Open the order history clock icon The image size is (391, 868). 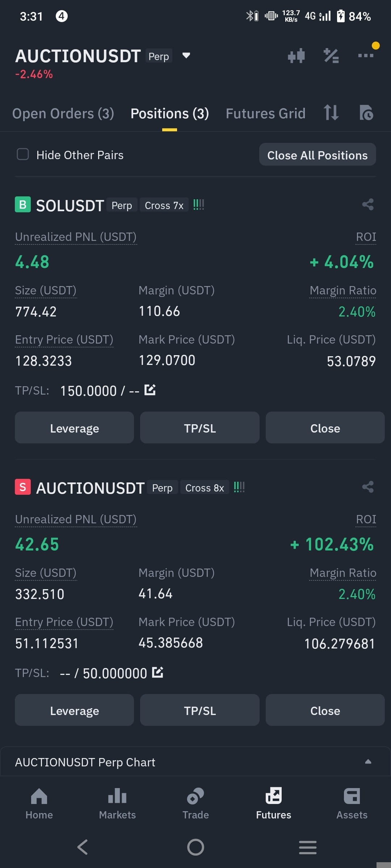point(366,112)
